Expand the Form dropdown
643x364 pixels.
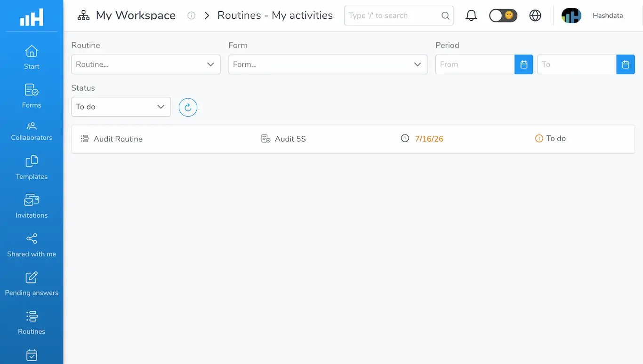[x=328, y=64]
